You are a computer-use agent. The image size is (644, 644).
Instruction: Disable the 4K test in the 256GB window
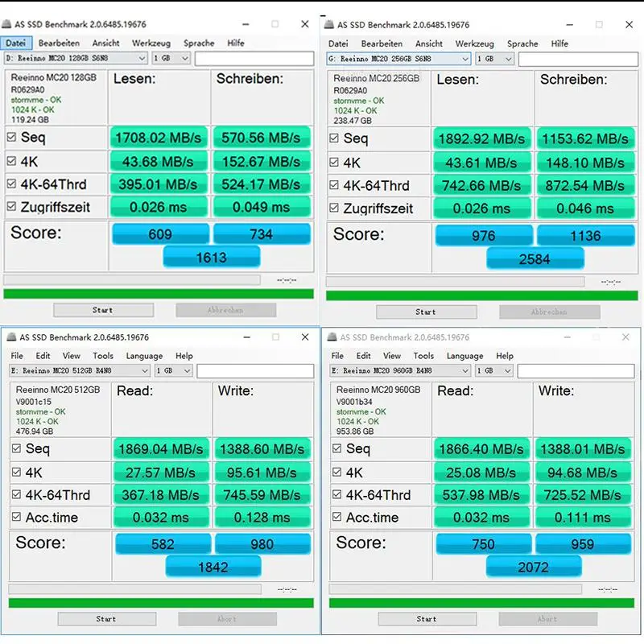click(x=334, y=163)
